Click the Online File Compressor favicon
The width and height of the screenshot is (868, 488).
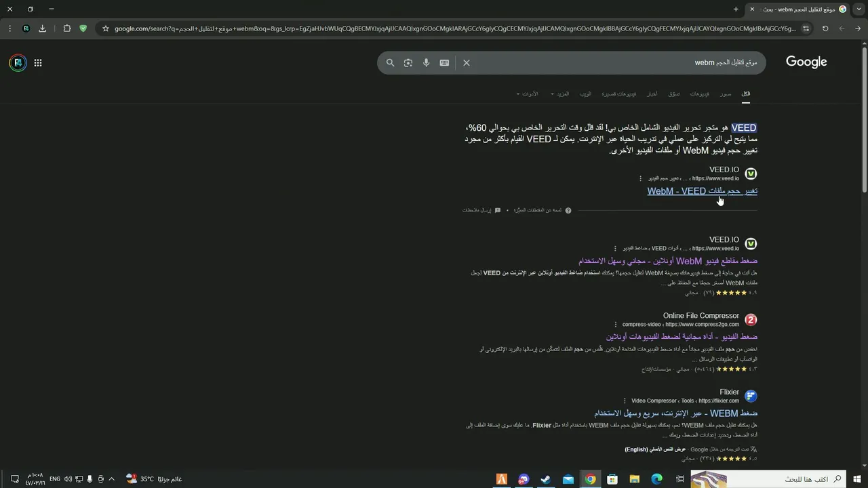click(751, 320)
